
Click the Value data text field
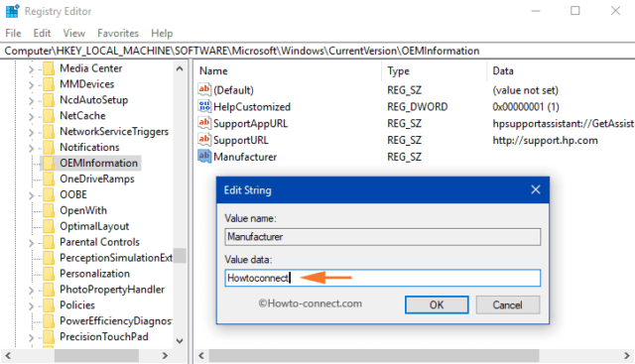click(x=382, y=278)
